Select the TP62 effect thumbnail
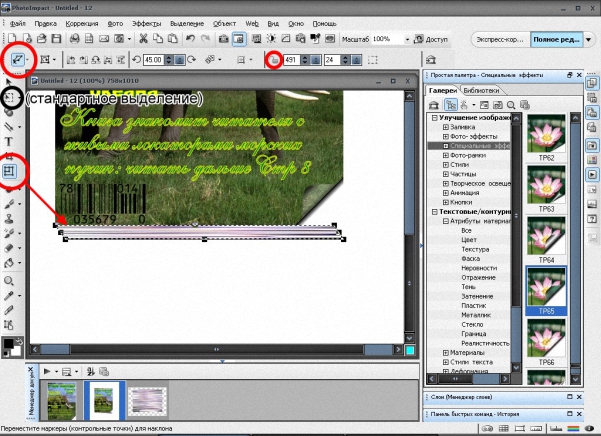This screenshot has width=601, height=436. (546, 134)
